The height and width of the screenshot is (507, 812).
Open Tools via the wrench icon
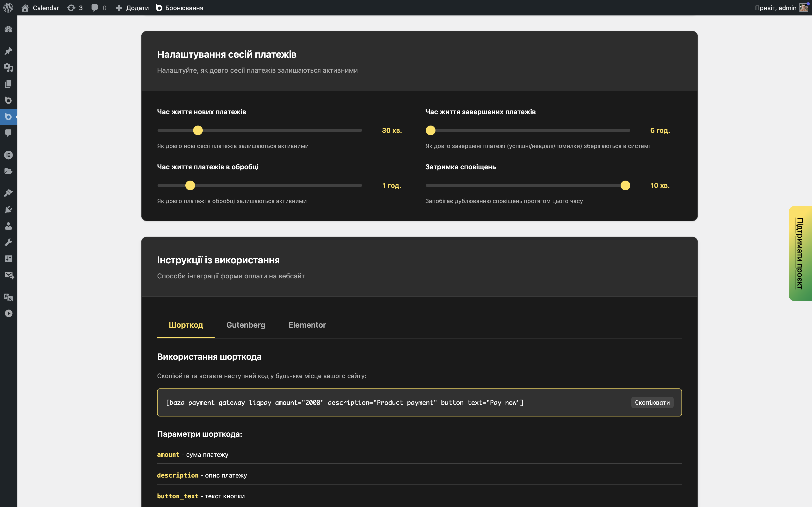8,242
